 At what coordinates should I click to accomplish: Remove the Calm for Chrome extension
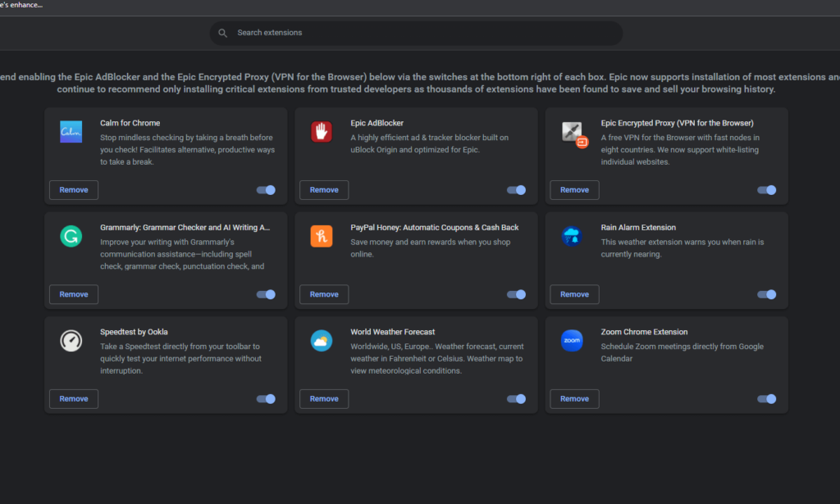tap(73, 189)
